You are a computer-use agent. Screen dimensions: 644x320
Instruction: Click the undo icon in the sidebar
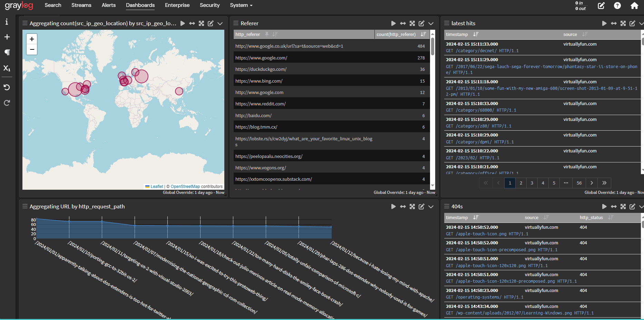[x=7, y=87]
